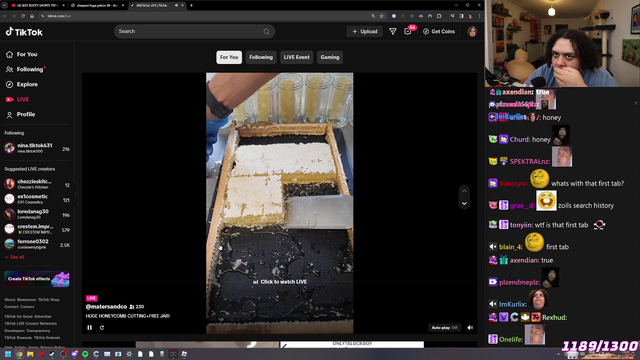Image resolution: width=640 pixels, height=360 pixels.
Task: Go to next video with down arrow
Action: [464, 203]
